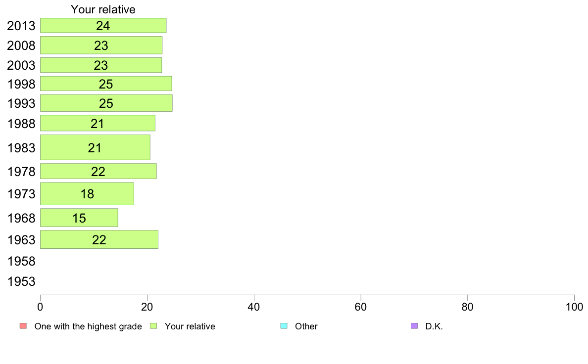588x364 pixels.
Task: Select the 1998 bar showing 25
Action: point(106,84)
